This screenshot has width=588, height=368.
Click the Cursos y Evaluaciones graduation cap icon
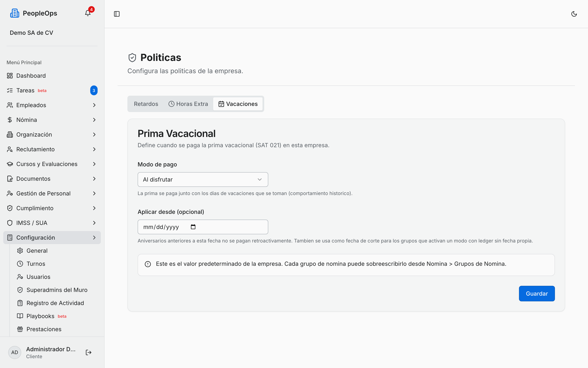tap(10, 164)
